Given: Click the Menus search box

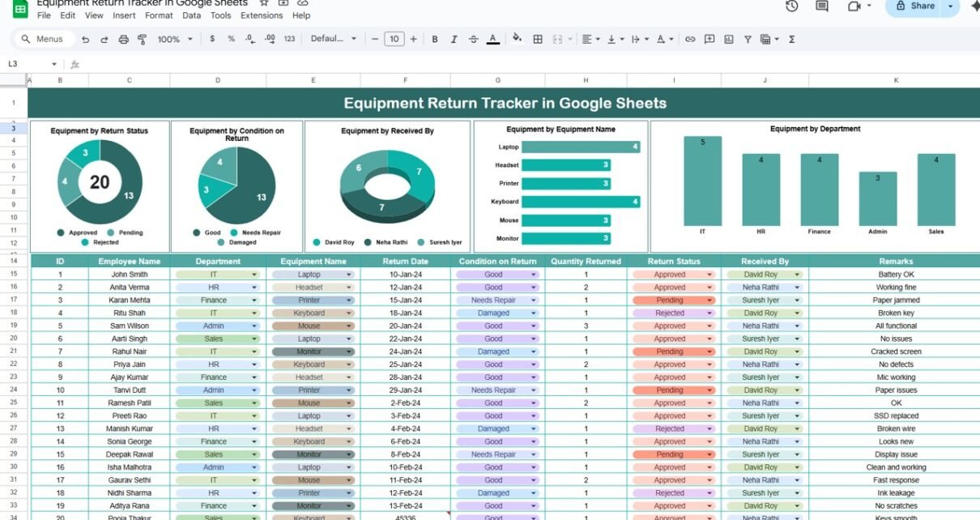Looking at the screenshot, I should point(45,39).
